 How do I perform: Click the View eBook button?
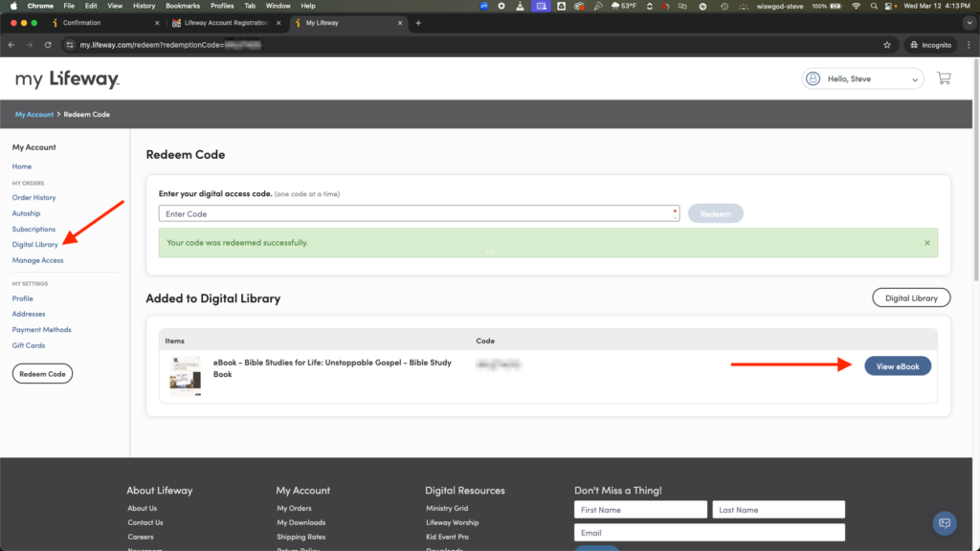click(x=898, y=366)
